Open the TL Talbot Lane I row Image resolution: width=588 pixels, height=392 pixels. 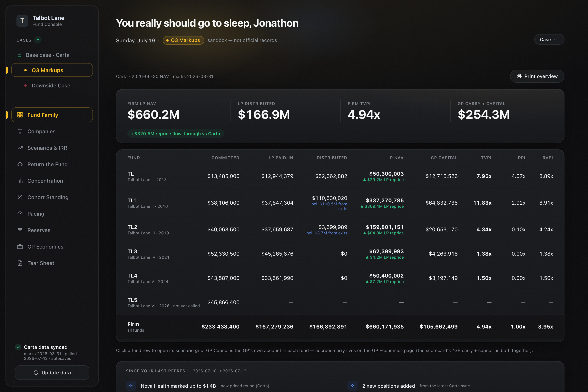(340, 176)
